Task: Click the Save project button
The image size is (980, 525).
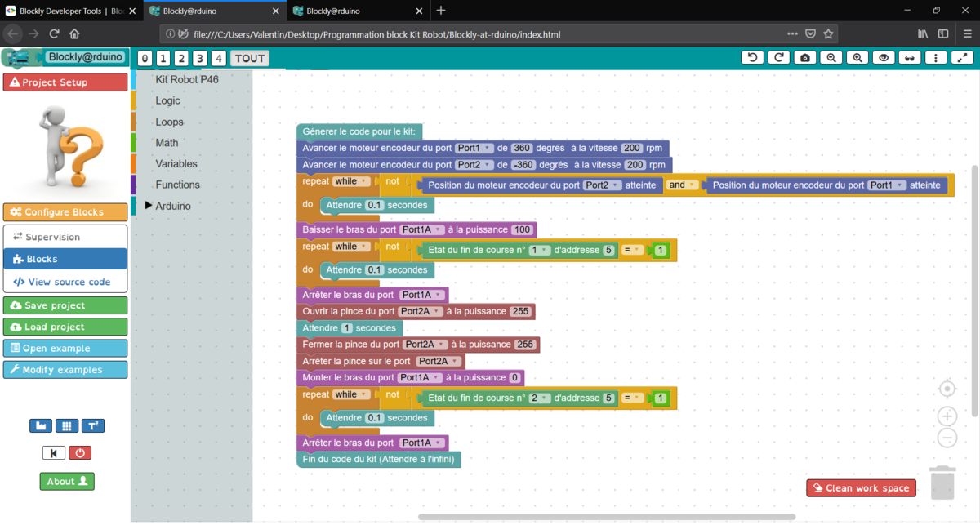Action: tap(65, 305)
